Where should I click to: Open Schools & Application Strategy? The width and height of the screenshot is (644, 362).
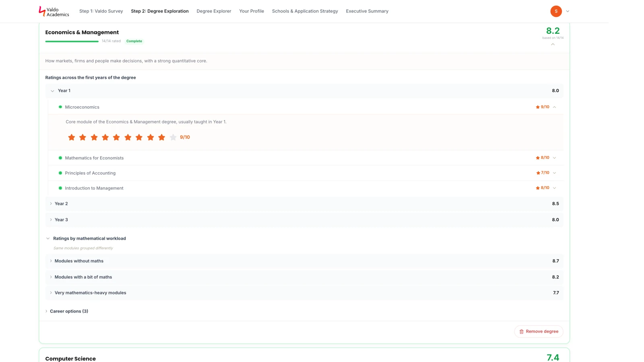coord(305,11)
